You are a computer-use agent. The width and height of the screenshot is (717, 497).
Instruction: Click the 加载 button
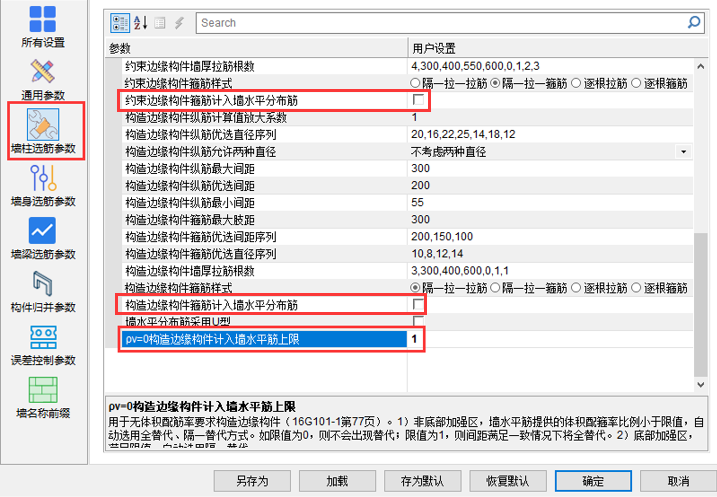click(337, 481)
